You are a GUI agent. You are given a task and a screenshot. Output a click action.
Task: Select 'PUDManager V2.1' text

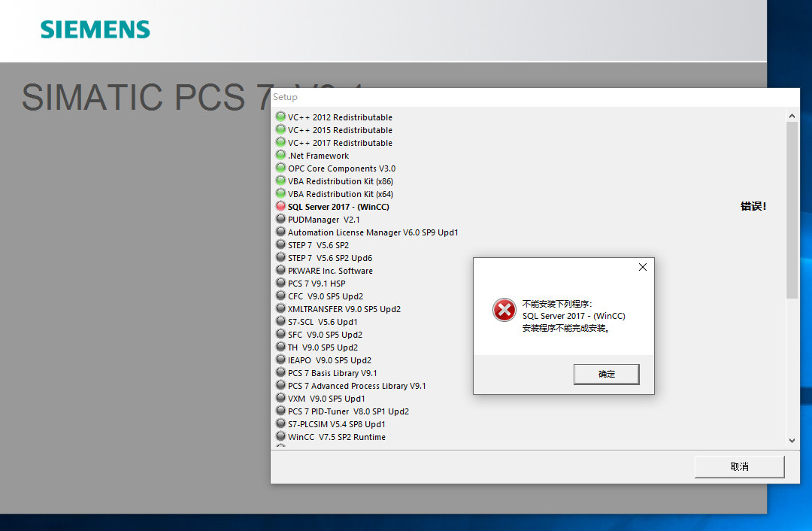pyautogui.click(x=323, y=220)
